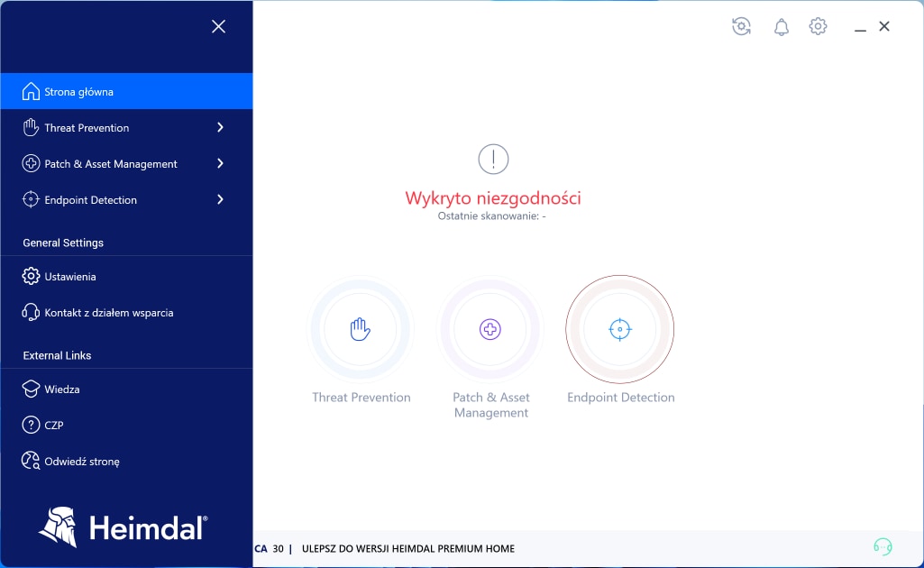Close the sidebar menu with X
This screenshot has height=568, width=924.
click(x=219, y=26)
